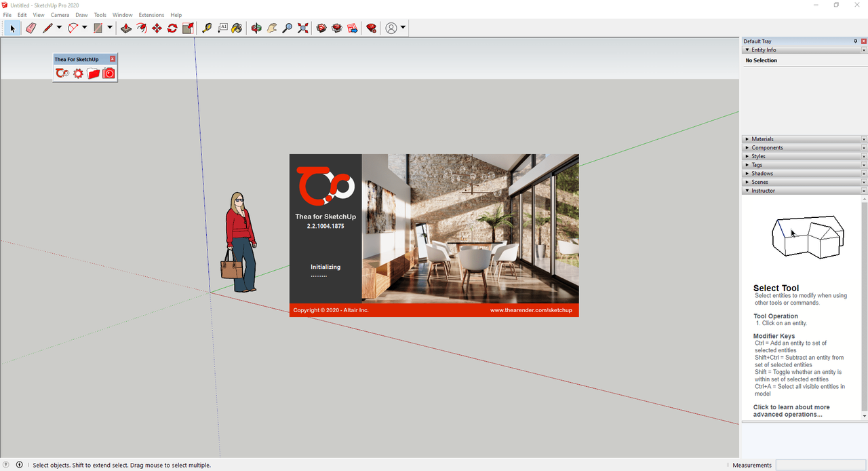Select the Pan hand tool
Viewport: 868px width, 471px height.
[x=272, y=28]
